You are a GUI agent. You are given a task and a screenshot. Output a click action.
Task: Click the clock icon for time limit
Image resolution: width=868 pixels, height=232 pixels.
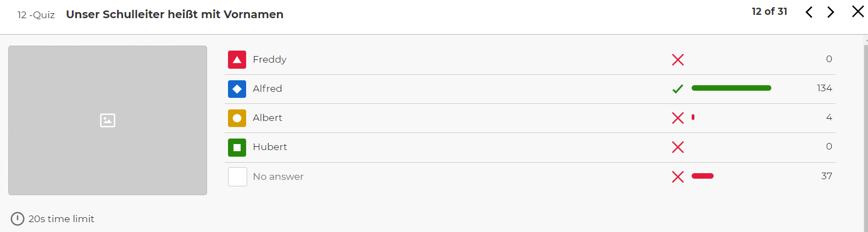point(18,219)
